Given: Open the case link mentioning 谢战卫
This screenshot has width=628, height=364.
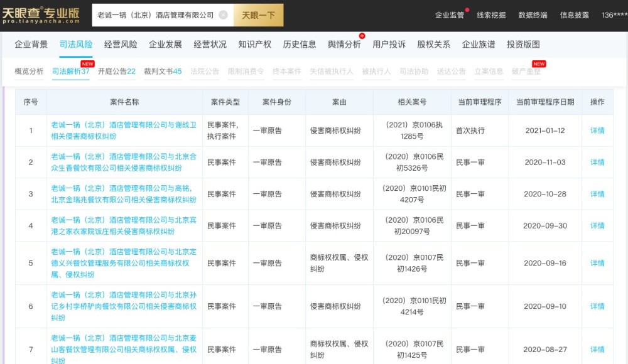Looking at the screenshot, I should click(x=124, y=131).
